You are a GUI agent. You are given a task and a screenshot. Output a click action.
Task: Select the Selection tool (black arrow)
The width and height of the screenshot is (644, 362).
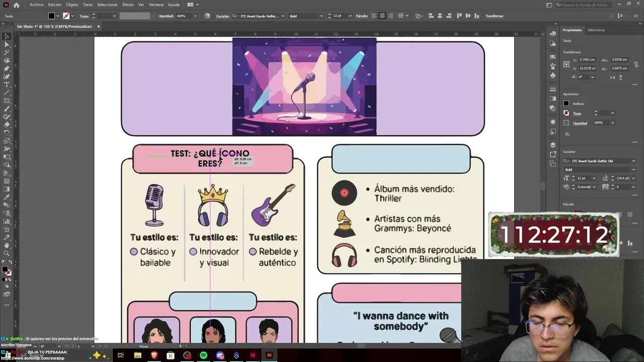click(x=7, y=36)
